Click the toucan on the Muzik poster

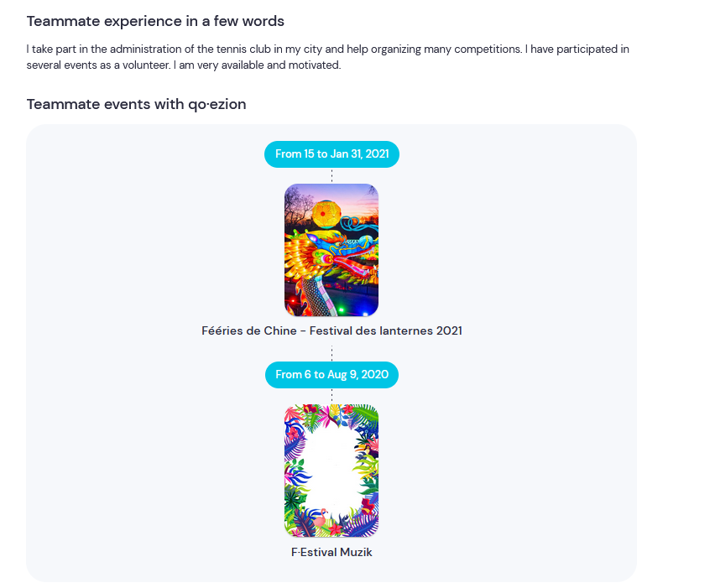(x=368, y=452)
